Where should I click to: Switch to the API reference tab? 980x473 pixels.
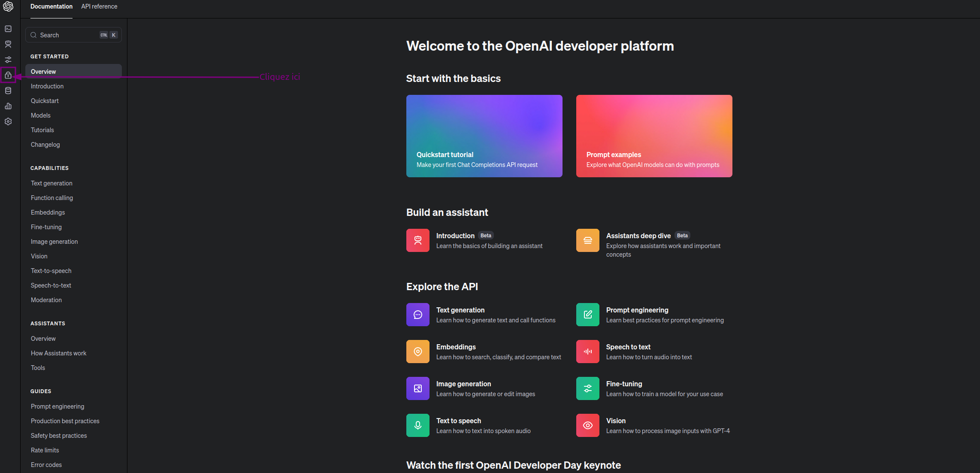(x=99, y=6)
